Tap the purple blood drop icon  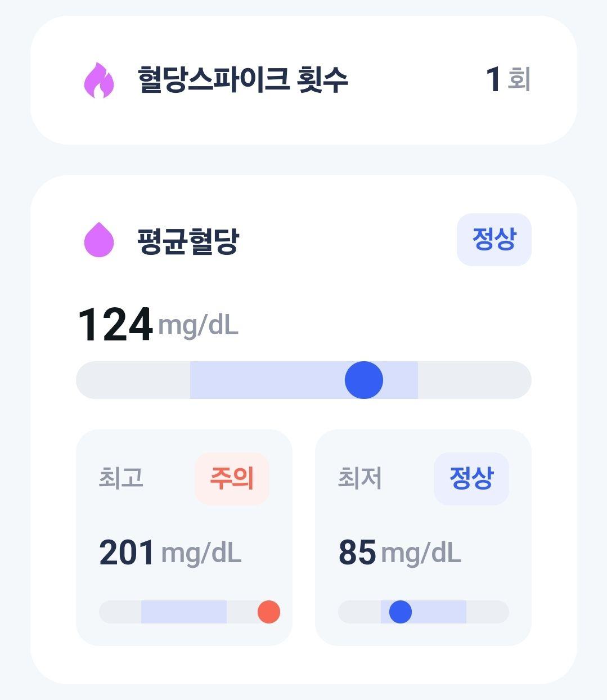[99, 240]
